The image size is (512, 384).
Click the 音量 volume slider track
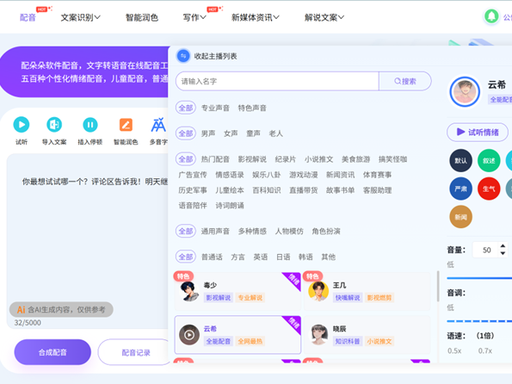pos(479,278)
